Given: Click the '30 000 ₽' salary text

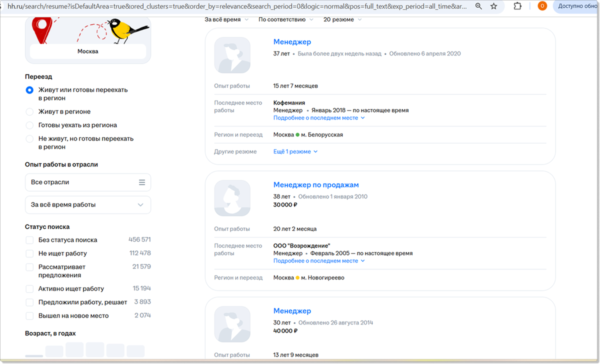Looking at the screenshot, I should [x=285, y=204].
